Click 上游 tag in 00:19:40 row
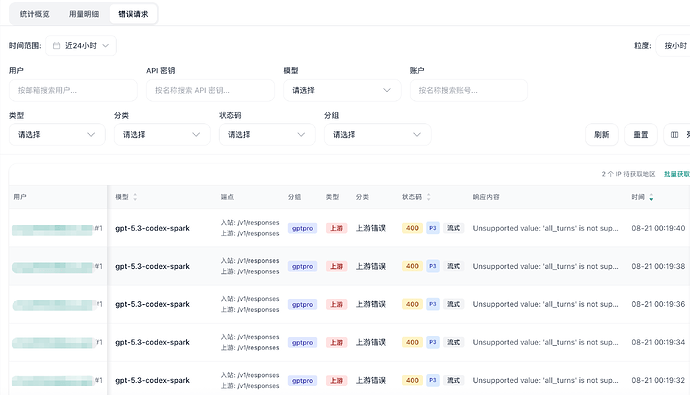Viewport: 690px width, 395px height. point(336,228)
